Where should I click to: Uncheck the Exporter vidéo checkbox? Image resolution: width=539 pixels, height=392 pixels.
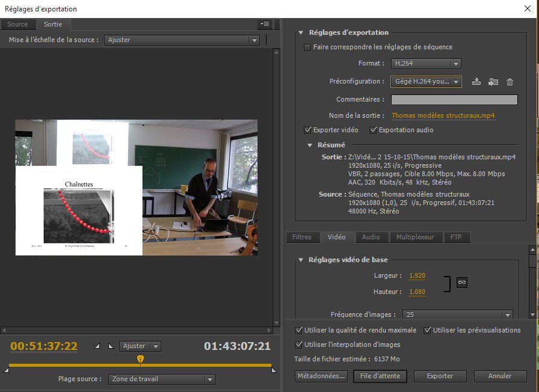(308, 130)
